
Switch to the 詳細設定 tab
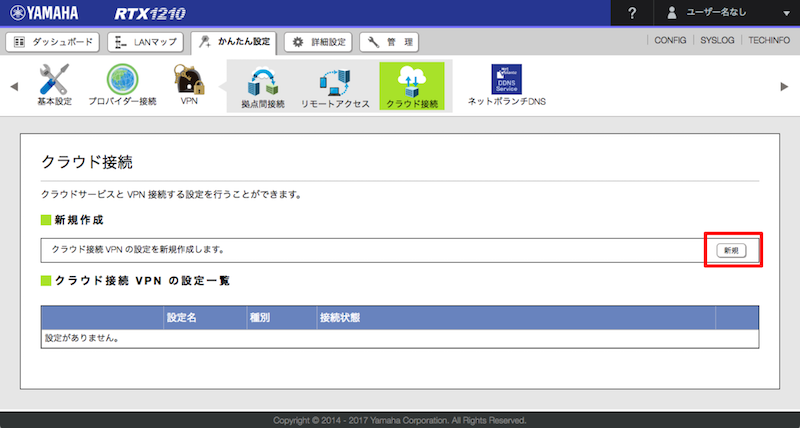pyautogui.click(x=318, y=42)
